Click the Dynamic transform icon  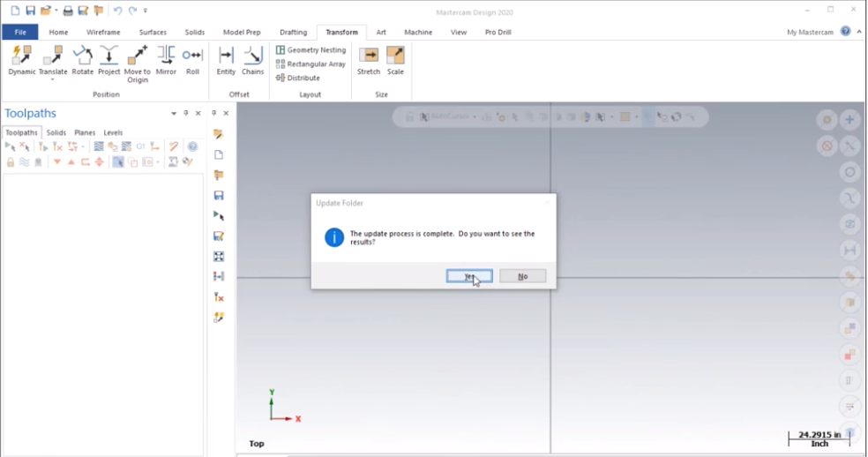point(21,60)
